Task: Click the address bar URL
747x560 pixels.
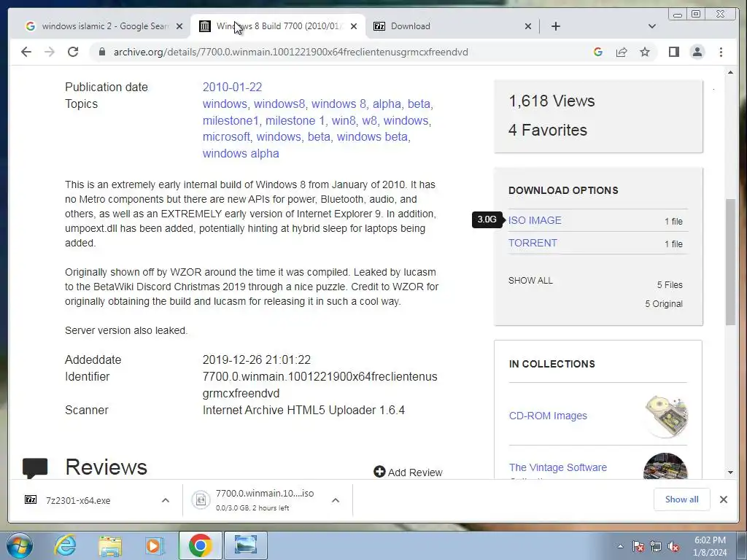Action: tap(290, 52)
